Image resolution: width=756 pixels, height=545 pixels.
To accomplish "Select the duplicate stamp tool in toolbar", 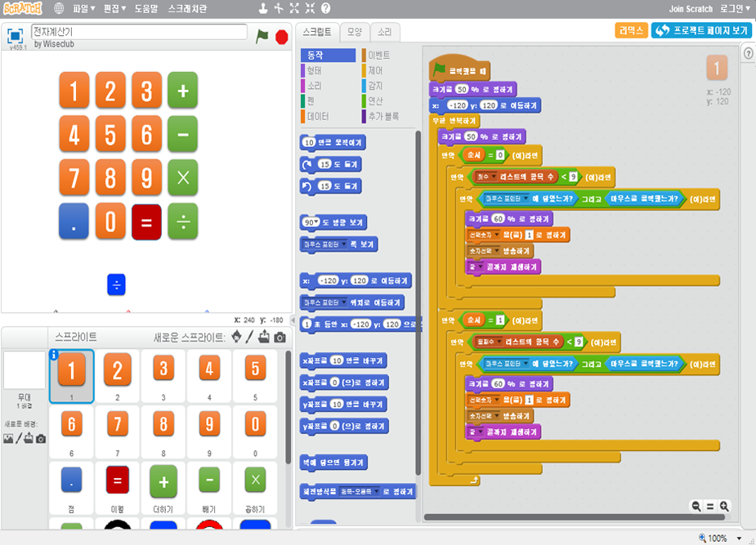I will pos(262,8).
